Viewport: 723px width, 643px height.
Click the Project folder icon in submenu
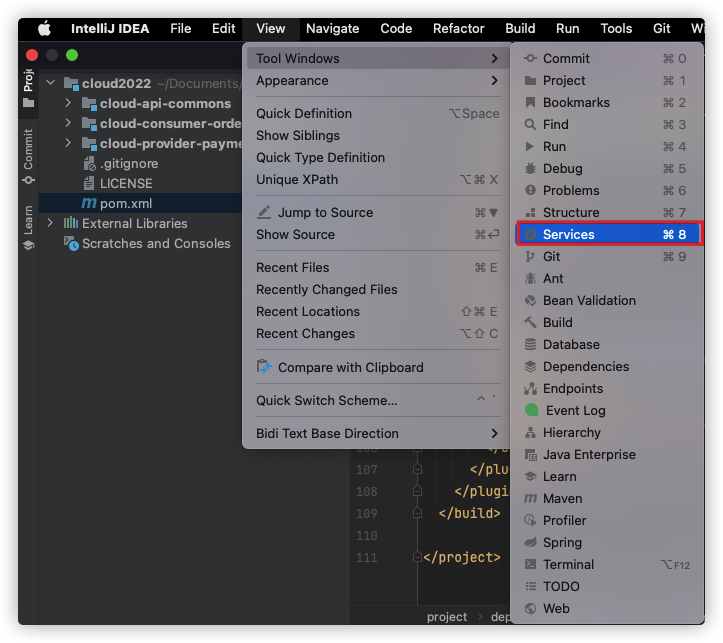(530, 81)
